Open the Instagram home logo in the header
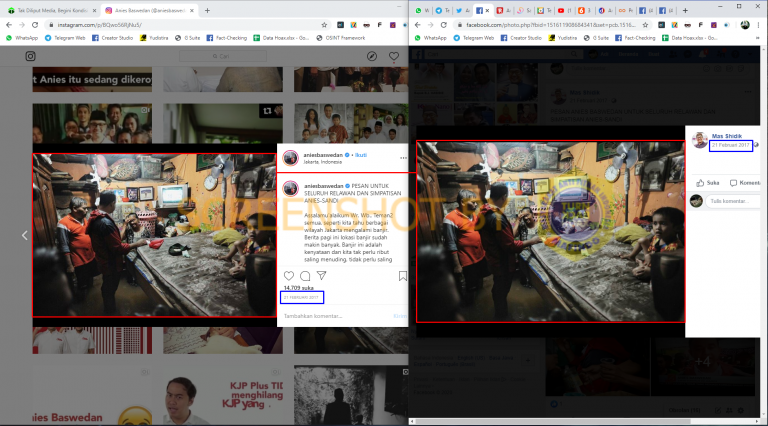The height and width of the screenshot is (426, 768). pyautogui.click(x=30, y=56)
